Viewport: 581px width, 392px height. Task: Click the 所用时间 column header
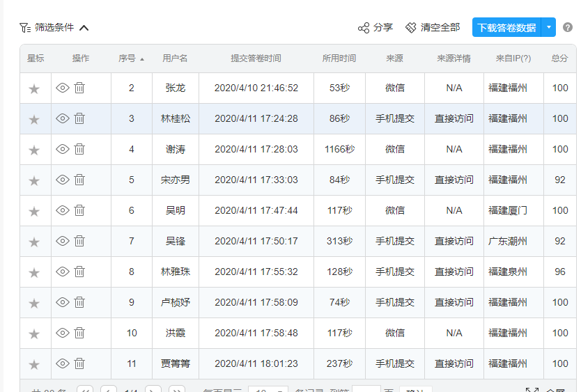pyautogui.click(x=339, y=58)
